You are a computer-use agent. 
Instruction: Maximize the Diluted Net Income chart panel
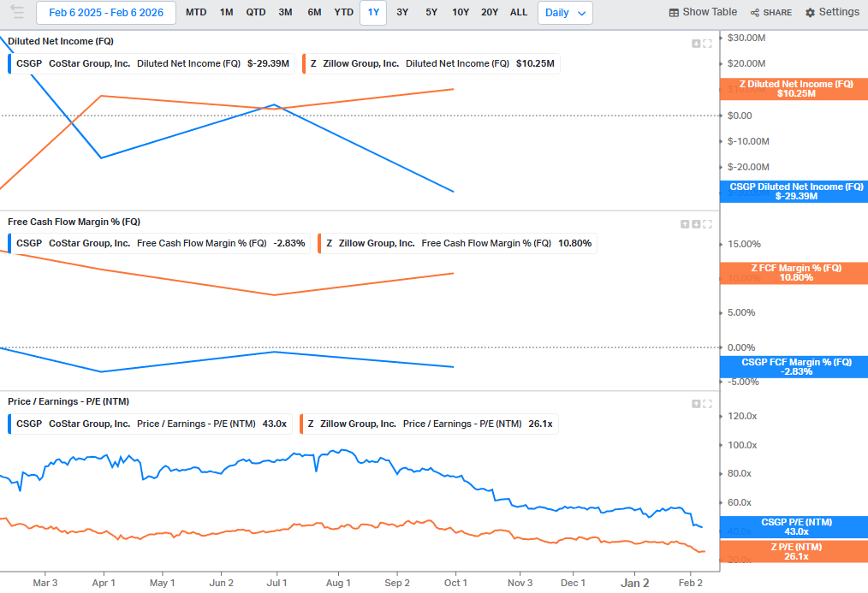708,44
